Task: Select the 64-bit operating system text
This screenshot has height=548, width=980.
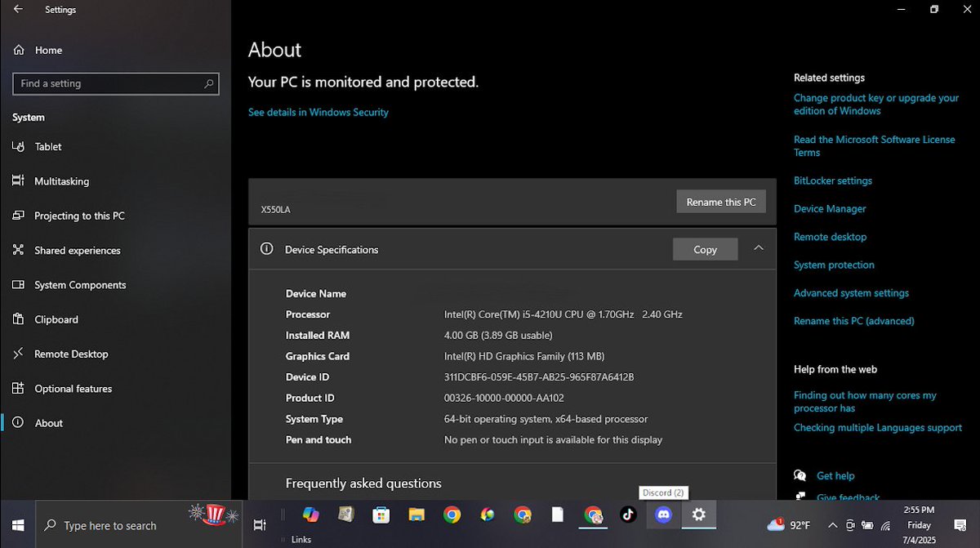Action: (546, 419)
